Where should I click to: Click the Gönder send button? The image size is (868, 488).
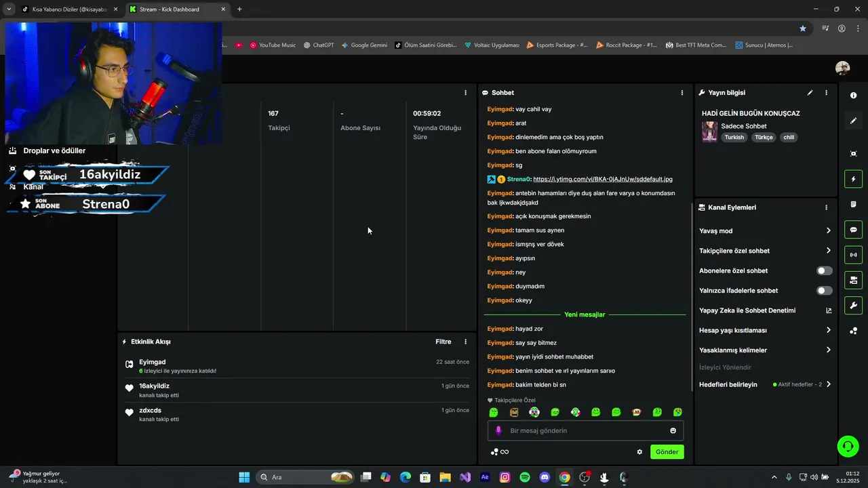(x=667, y=452)
